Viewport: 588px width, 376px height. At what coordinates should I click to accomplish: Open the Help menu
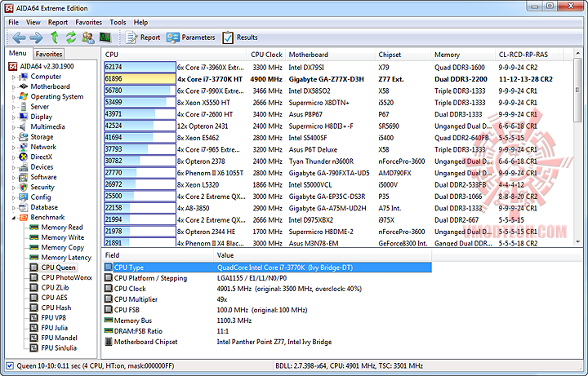(x=140, y=23)
